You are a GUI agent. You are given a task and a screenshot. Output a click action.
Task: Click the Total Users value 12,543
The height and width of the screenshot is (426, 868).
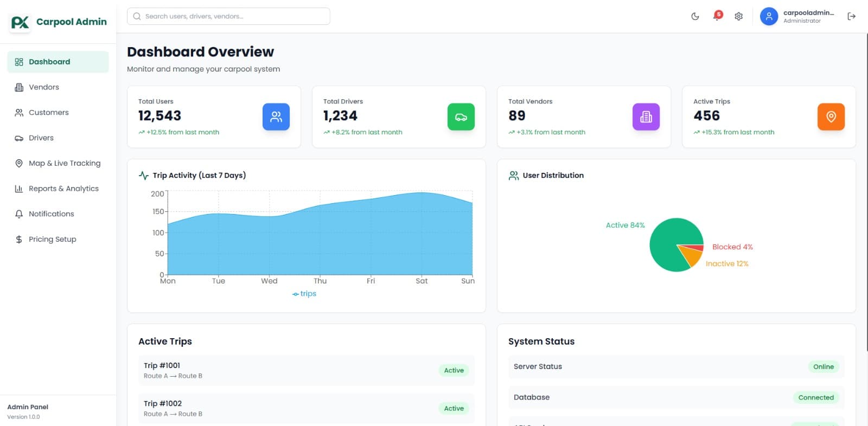point(159,116)
